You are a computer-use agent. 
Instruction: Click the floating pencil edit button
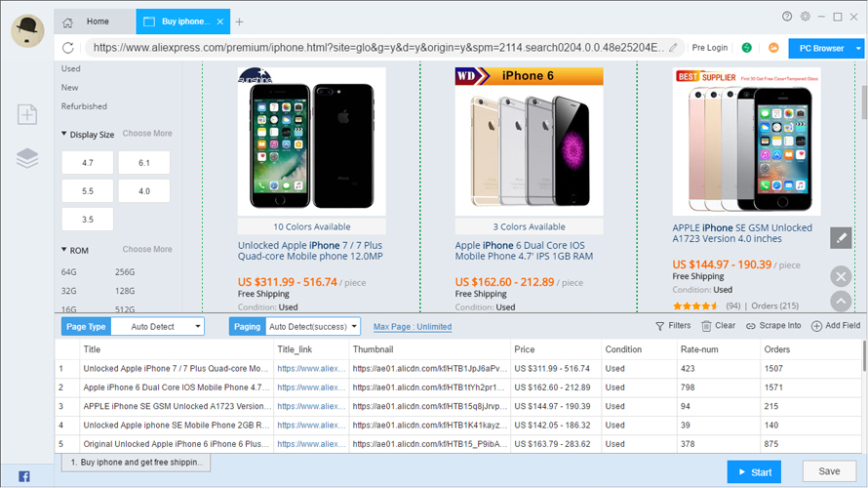tap(841, 238)
